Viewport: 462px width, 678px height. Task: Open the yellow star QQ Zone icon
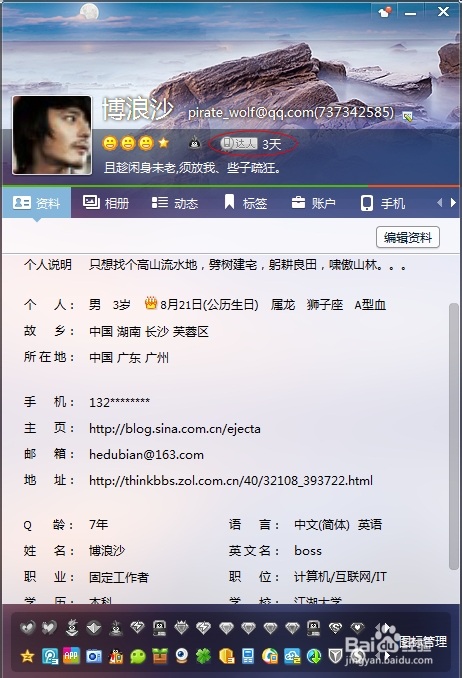(28, 656)
